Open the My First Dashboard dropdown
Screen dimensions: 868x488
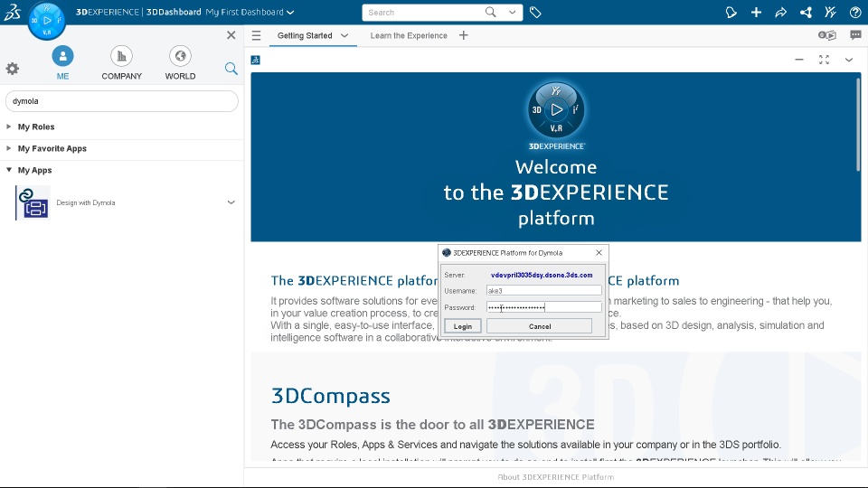290,12
